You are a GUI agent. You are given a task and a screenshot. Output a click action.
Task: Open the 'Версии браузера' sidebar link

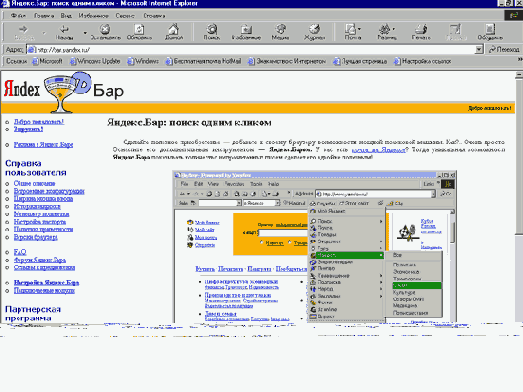[x=36, y=237]
